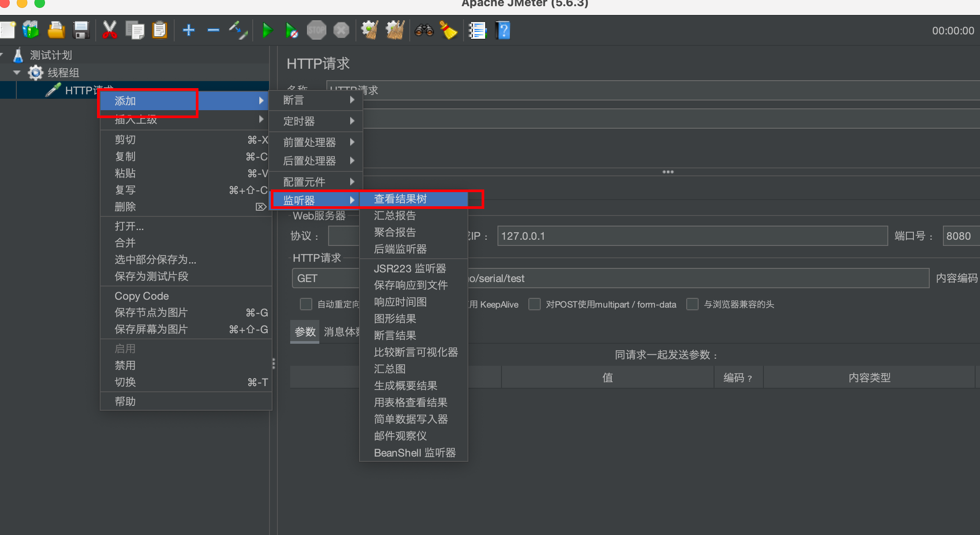The width and height of the screenshot is (980, 535).
Task: Open Search with binoculars icon
Action: [424, 30]
